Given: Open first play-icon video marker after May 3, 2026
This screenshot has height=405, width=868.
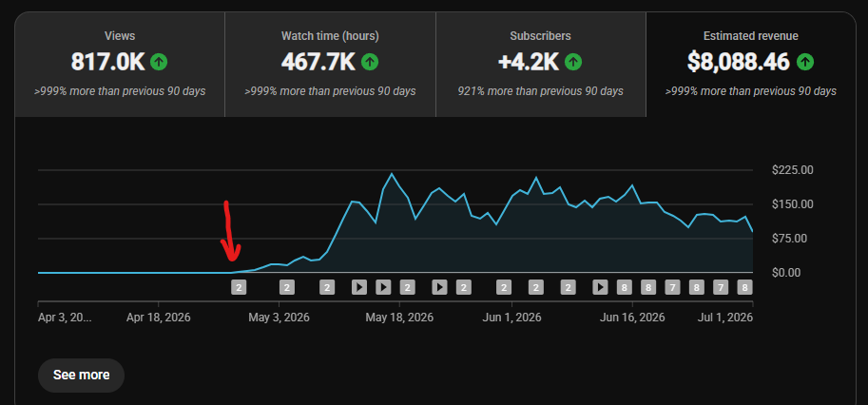Looking at the screenshot, I should [x=359, y=287].
